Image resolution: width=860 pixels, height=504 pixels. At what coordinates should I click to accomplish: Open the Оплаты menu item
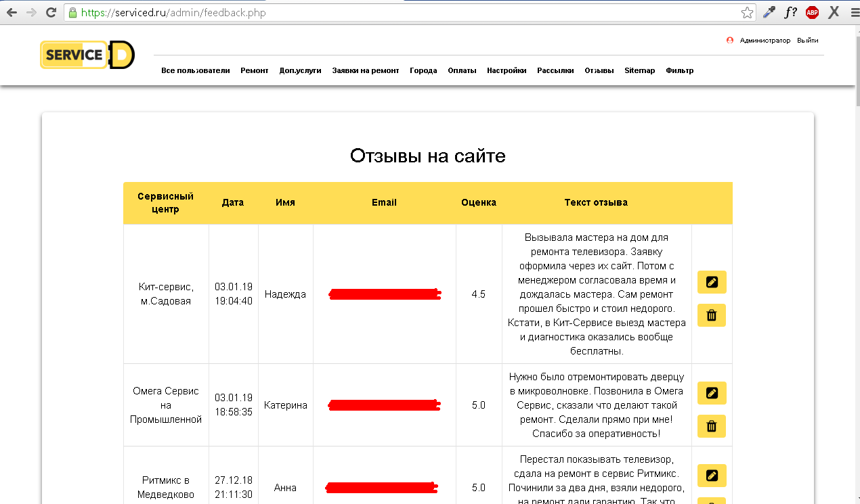click(x=462, y=70)
